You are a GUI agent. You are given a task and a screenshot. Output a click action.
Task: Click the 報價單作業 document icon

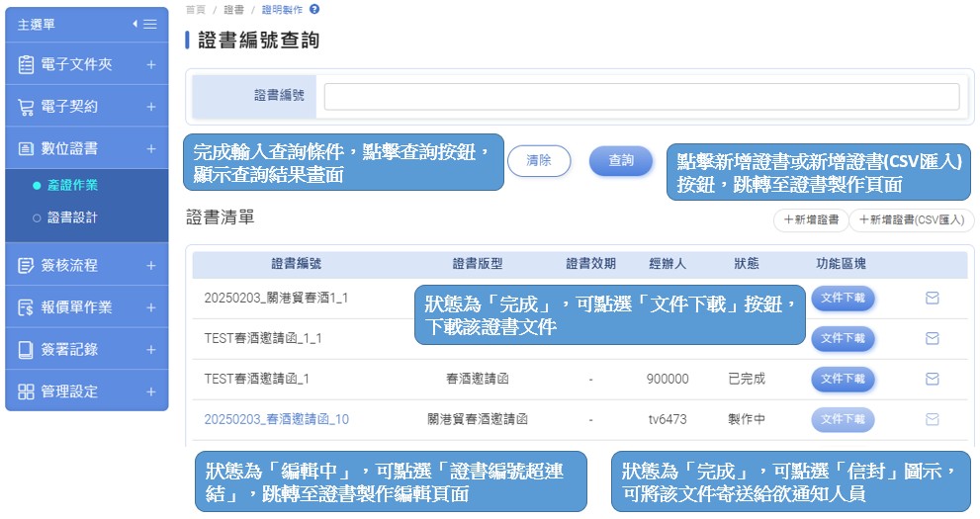(26, 307)
